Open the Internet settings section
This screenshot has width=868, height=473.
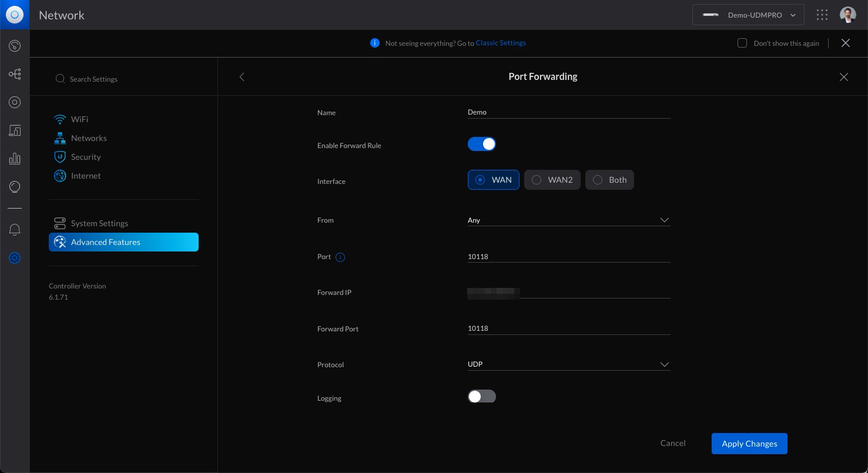click(x=86, y=176)
